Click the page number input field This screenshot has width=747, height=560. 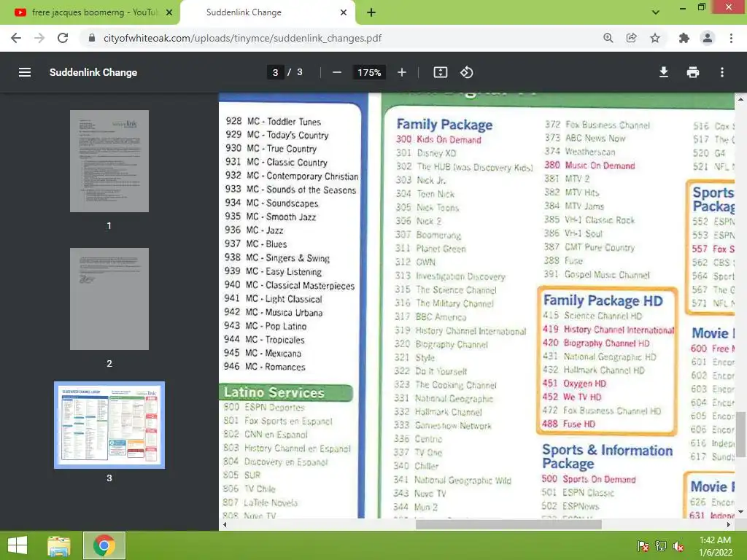[x=275, y=72]
